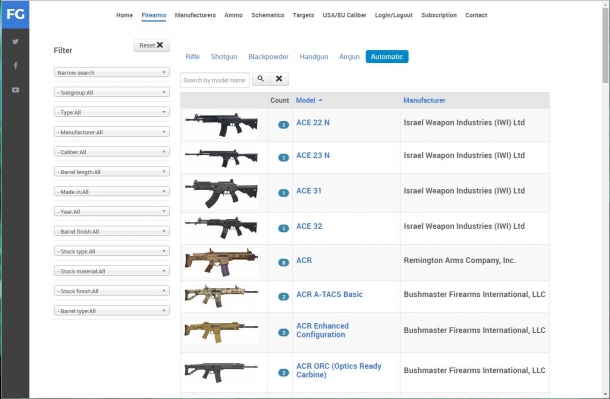Open the Subscription menu item
The width and height of the screenshot is (610, 399).
pos(439,15)
